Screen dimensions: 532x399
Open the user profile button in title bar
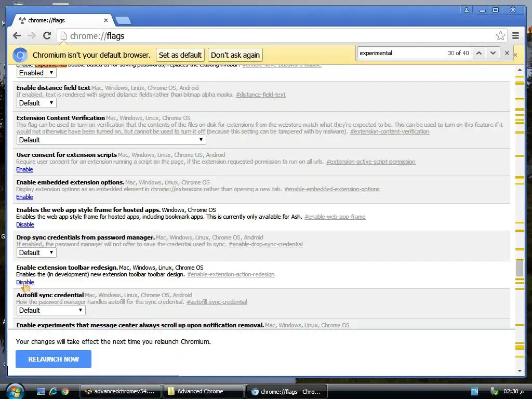point(467,10)
